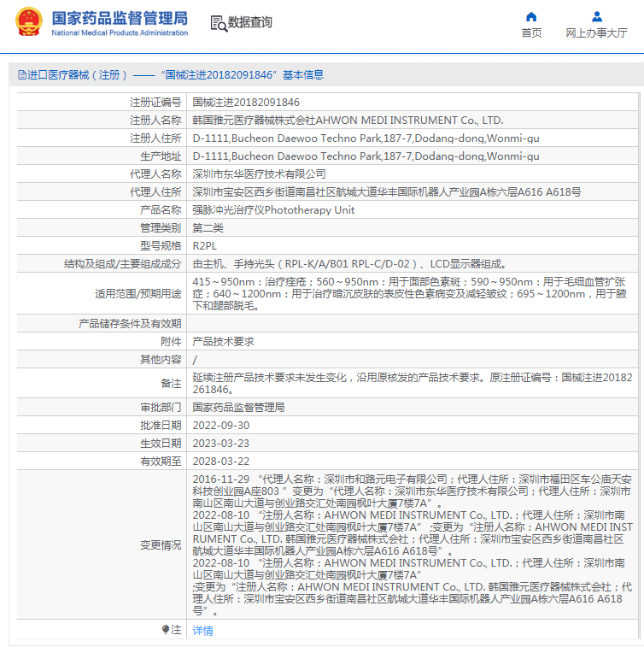This screenshot has width=644, height=647.
Task: Open the 首页 menu item
Action: (531, 33)
